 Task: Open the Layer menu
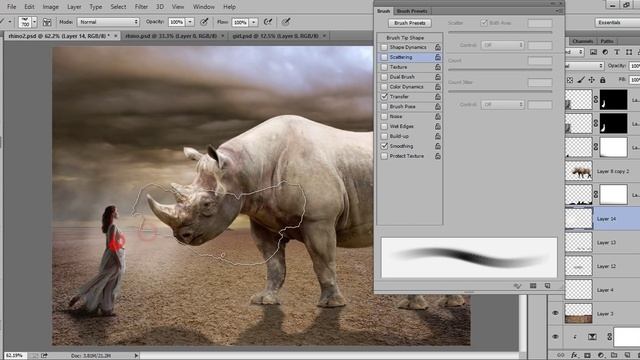tap(74, 7)
